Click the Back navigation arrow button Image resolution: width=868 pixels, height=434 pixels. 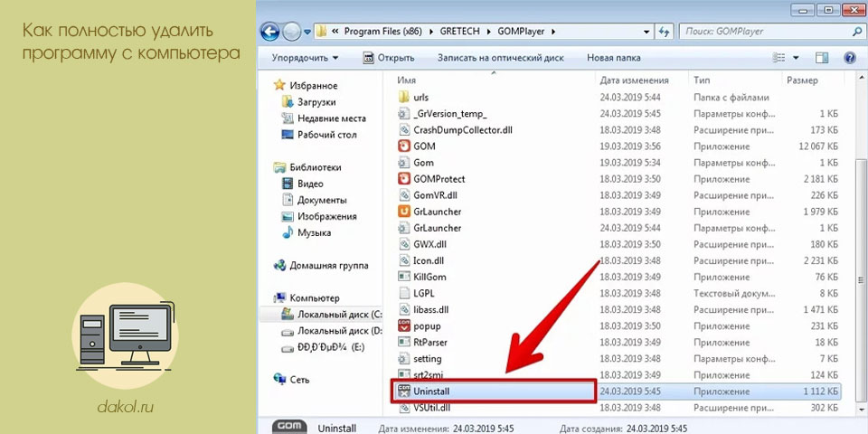click(269, 32)
